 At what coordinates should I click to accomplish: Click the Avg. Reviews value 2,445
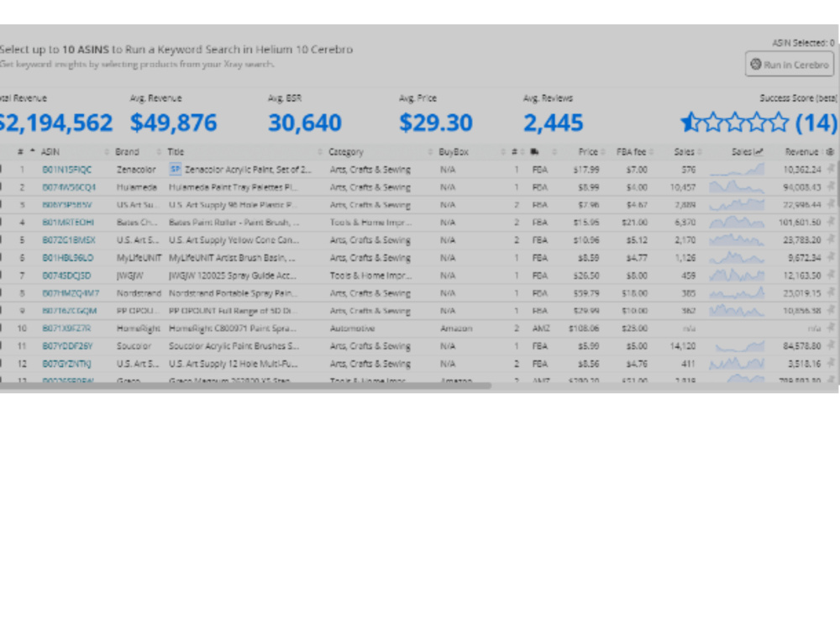click(x=553, y=123)
